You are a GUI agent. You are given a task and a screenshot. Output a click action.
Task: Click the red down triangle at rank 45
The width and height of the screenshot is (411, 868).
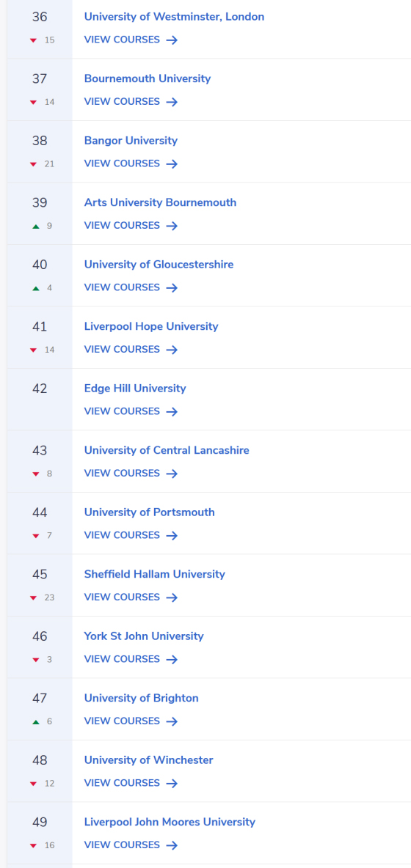[x=33, y=598]
